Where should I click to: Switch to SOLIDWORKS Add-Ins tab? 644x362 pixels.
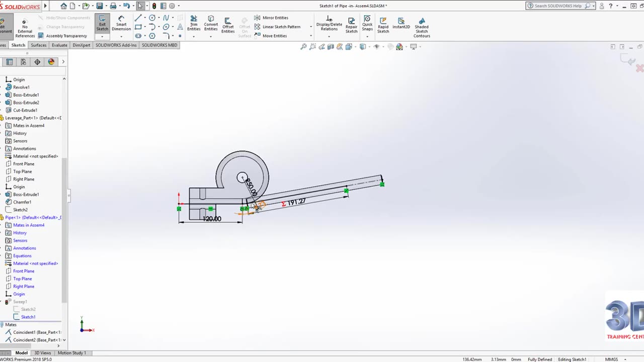(116, 45)
